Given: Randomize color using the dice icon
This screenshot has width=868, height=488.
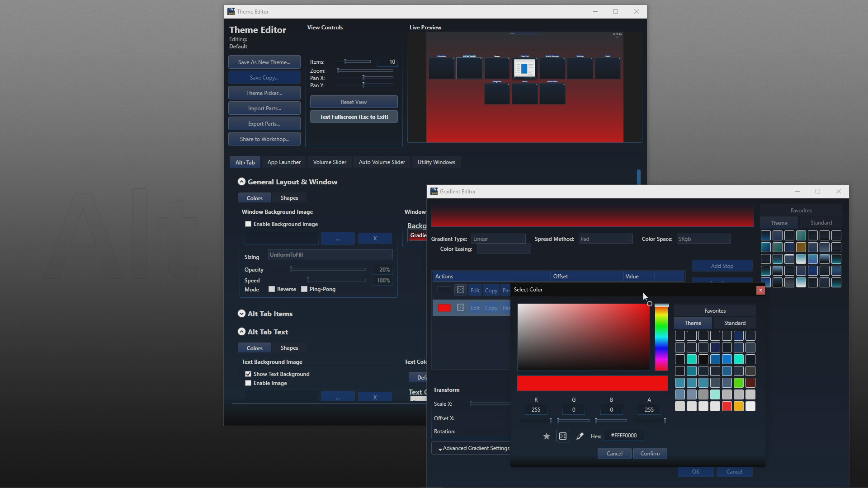Looking at the screenshot, I should coord(562,436).
